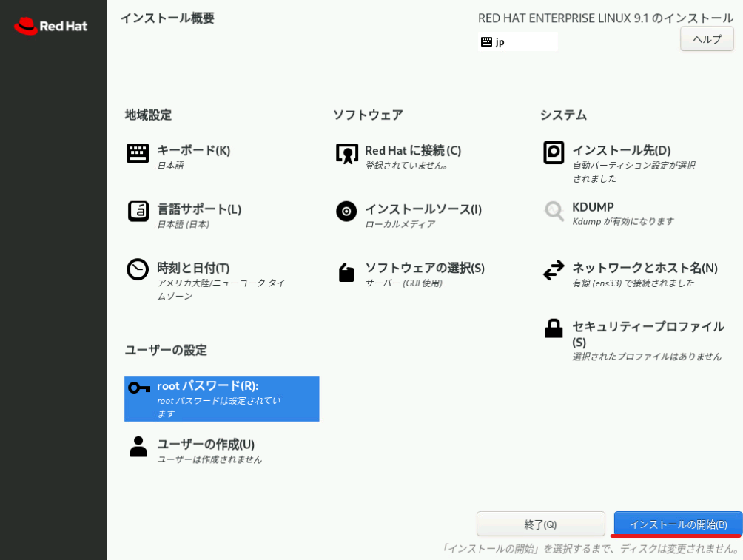Click the timezone text アメリカ大陸/ニューヨーク タイムゾーン
The width and height of the screenshot is (743, 560).
(221, 289)
